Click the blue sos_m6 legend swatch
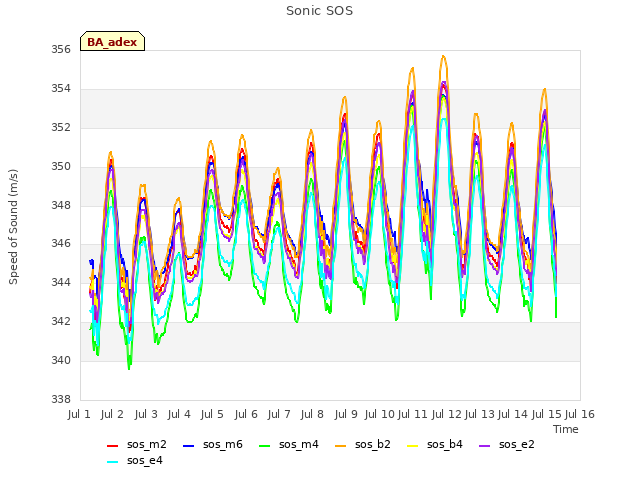The height and width of the screenshot is (480, 640). point(188,446)
